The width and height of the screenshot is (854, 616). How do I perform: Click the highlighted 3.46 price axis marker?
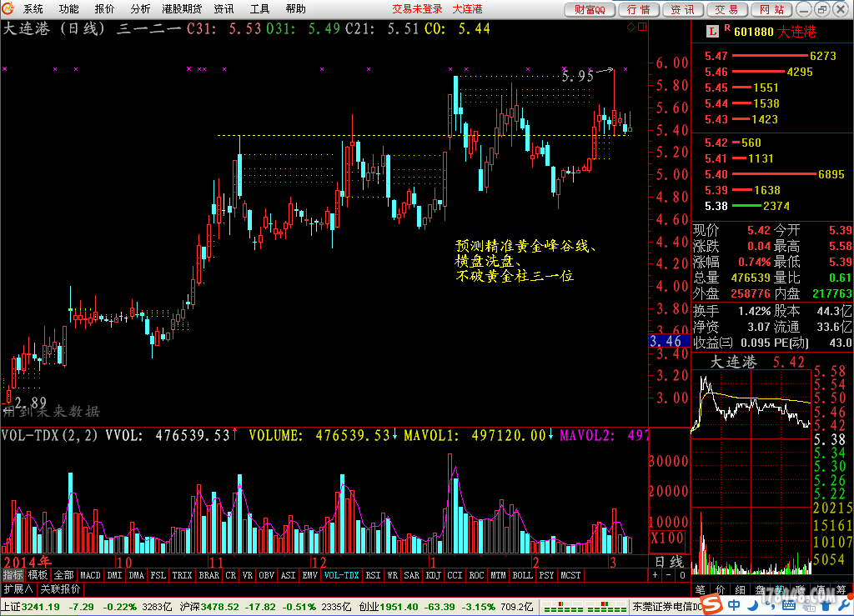coord(670,341)
